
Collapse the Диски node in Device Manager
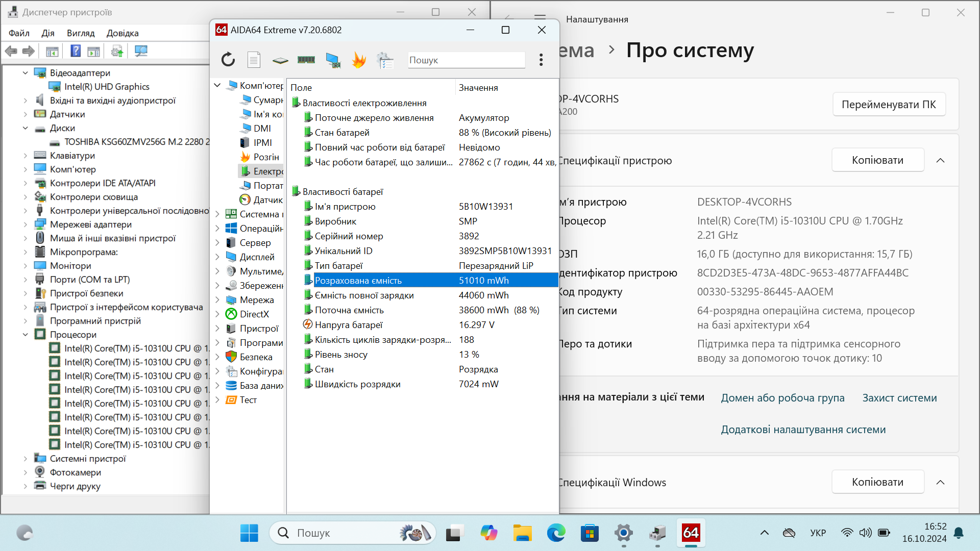click(x=25, y=128)
